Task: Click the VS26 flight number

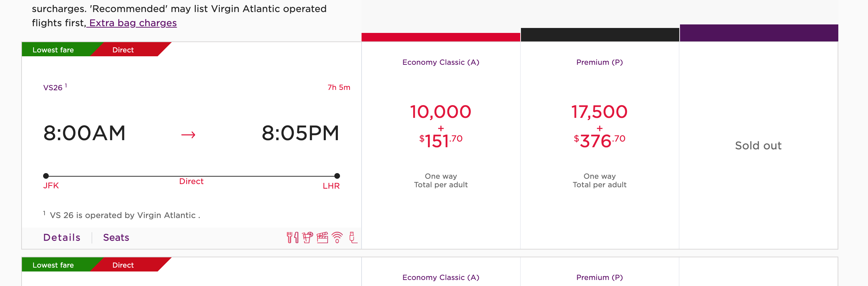Action: click(x=53, y=88)
